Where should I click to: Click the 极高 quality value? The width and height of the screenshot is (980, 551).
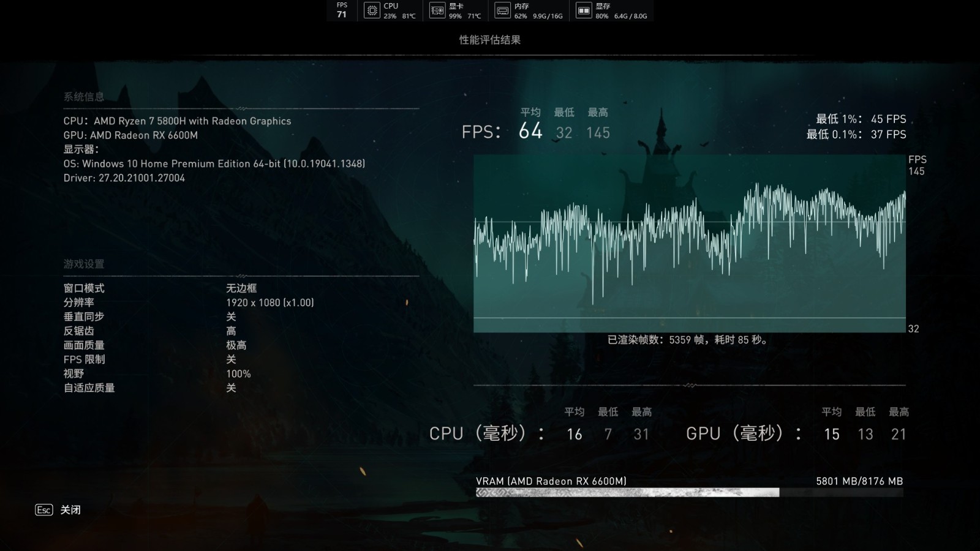[236, 345]
